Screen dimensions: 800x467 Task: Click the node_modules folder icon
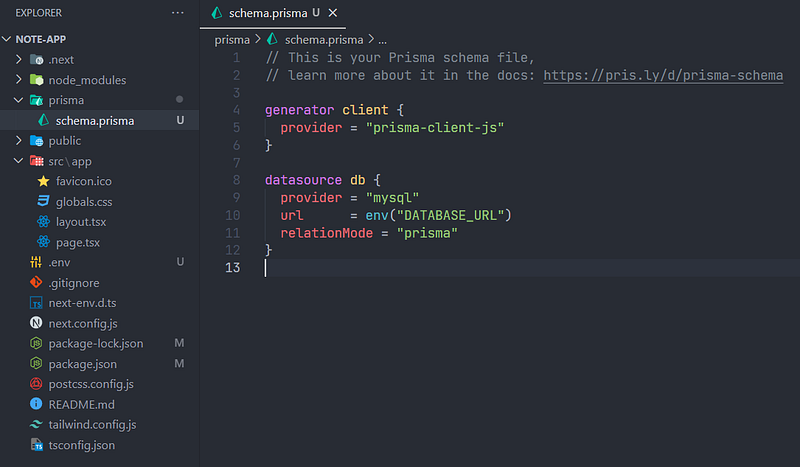[36, 80]
